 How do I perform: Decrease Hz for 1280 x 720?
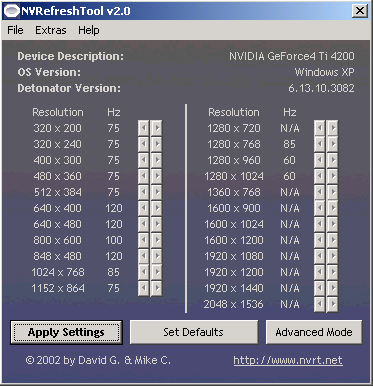pyautogui.click(x=320, y=128)
